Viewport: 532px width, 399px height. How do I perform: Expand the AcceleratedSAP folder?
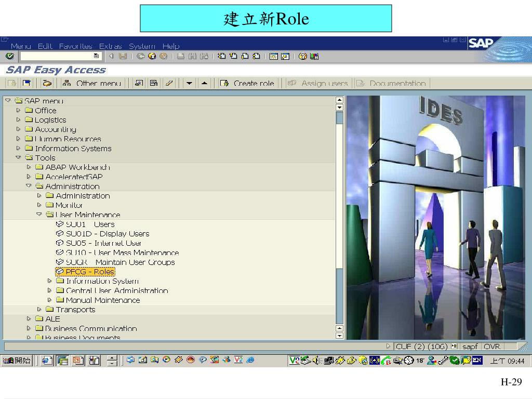click(29, 177)
